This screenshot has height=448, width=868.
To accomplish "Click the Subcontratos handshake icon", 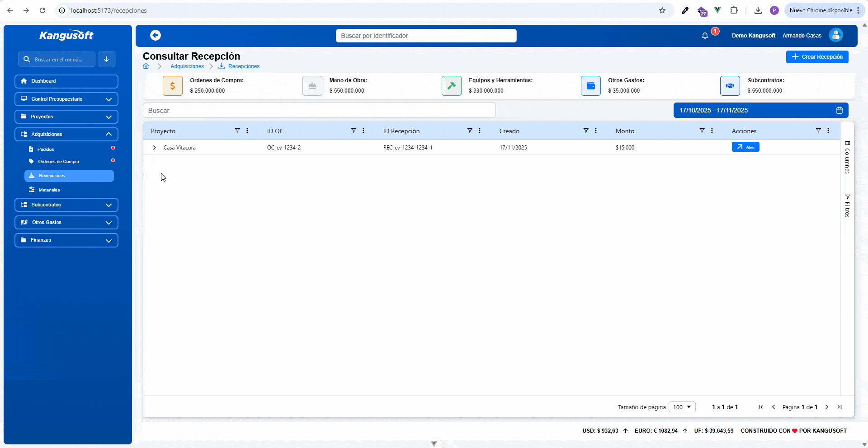I will point(730,86).
